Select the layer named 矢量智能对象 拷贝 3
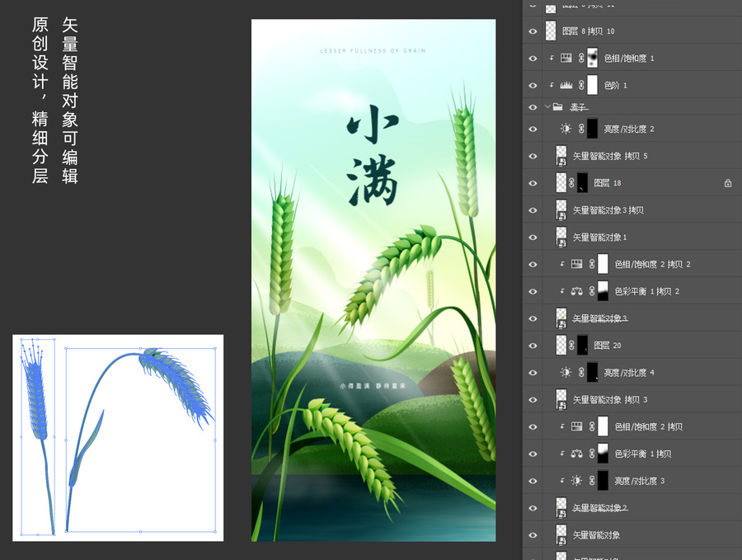This screenshot has height=560, width=742. pos(610,399)
